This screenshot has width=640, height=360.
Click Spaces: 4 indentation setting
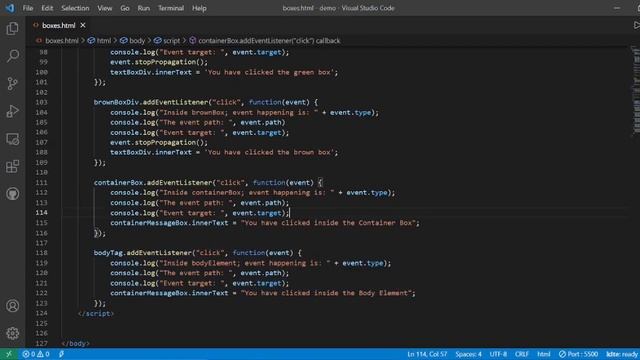[x=469, y=354]
